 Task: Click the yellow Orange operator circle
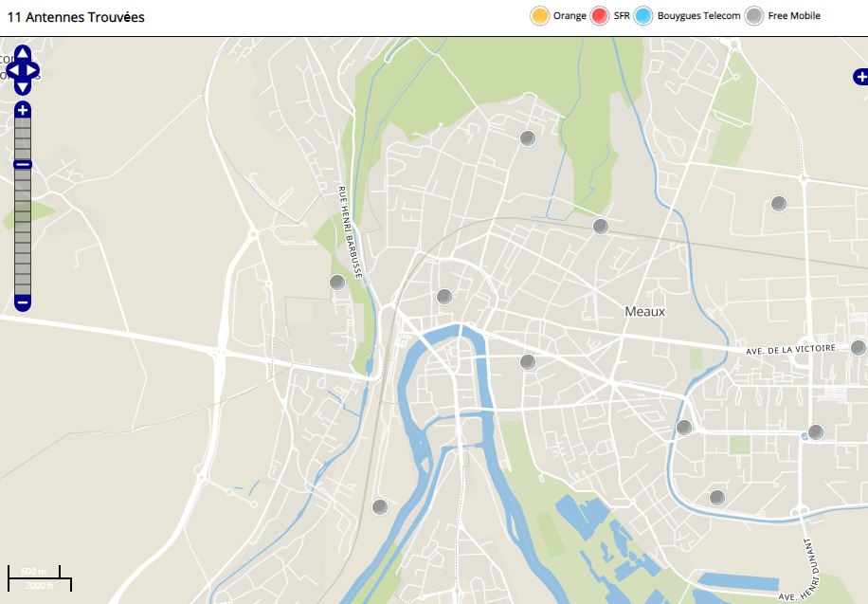pos(540,16)
